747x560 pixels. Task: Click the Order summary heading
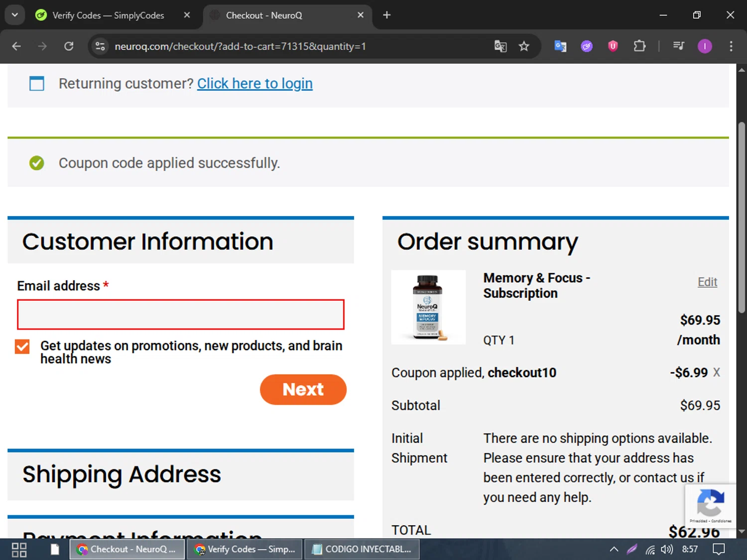pos(488,242)
